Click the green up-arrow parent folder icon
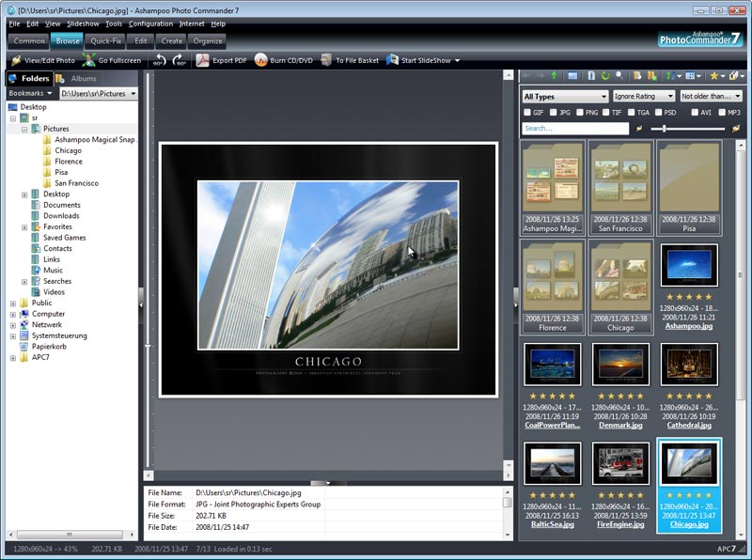 point(554,75)
